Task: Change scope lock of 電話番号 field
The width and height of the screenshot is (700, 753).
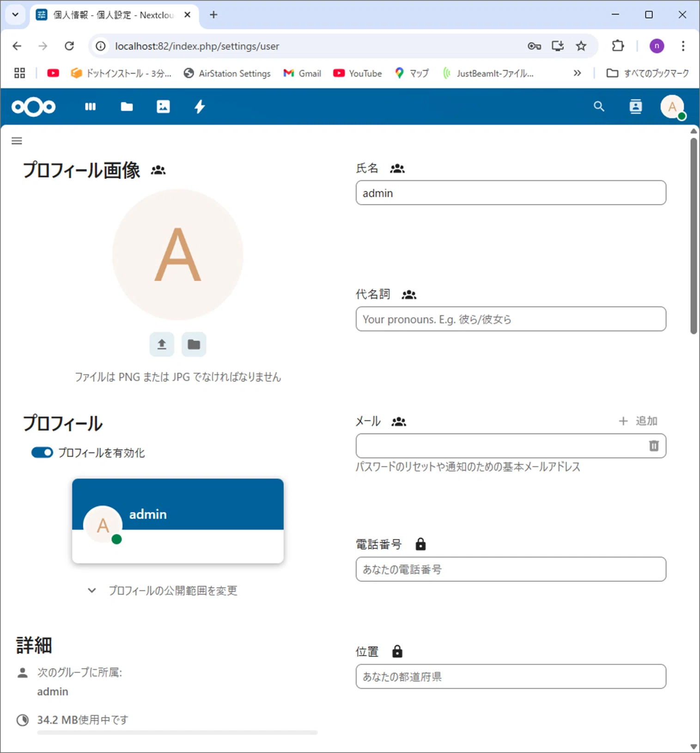Action: (x=420, y=544)
